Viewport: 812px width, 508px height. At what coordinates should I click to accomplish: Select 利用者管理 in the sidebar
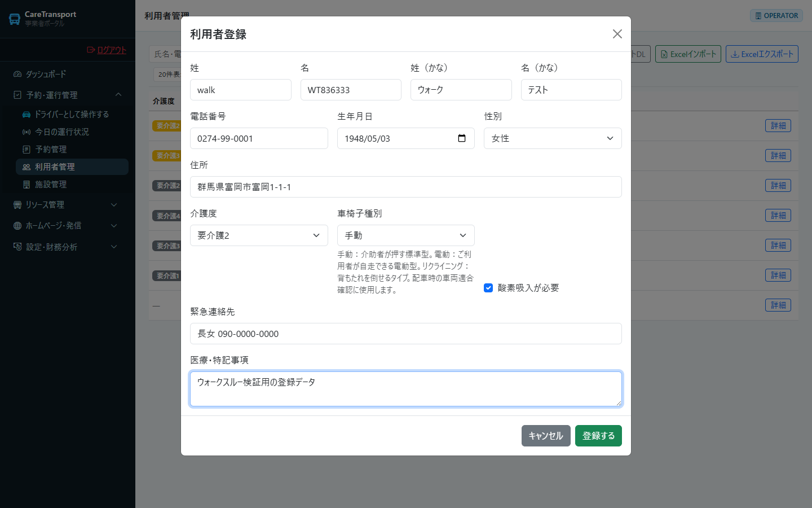click(72, 167)
